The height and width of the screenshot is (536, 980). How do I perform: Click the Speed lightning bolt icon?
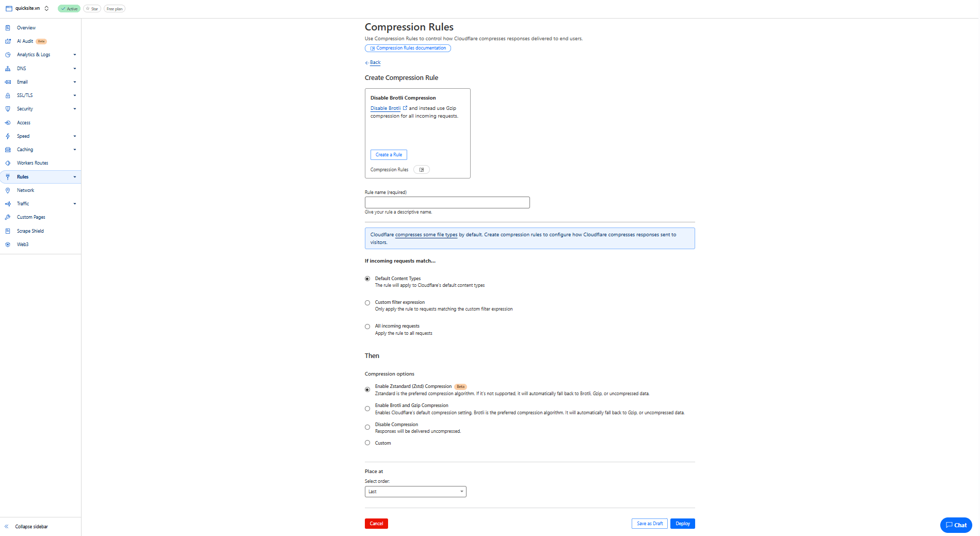point(8,136)
